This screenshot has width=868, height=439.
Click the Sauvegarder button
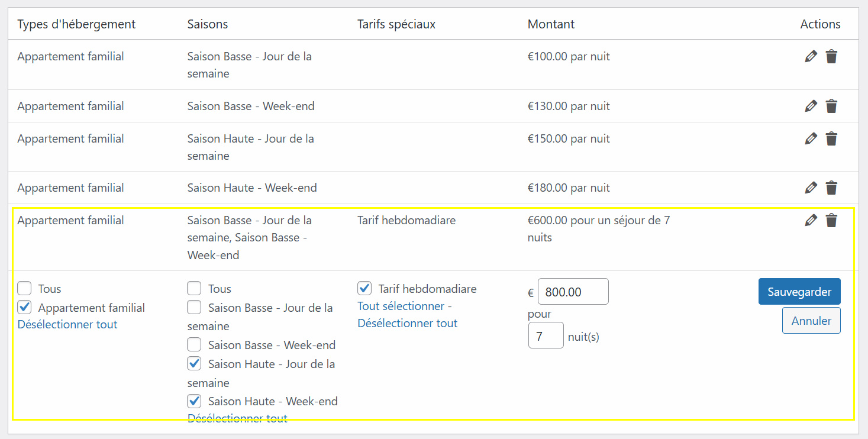(x=799, y=292)
